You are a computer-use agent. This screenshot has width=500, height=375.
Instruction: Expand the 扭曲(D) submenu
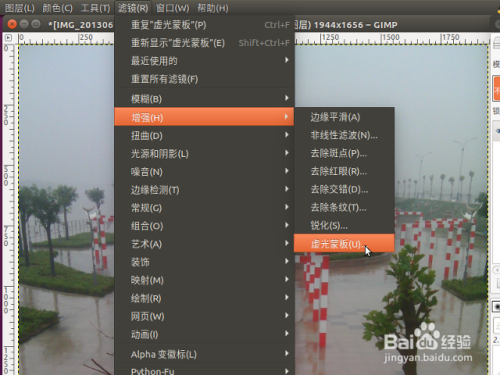tap(204, 136)
